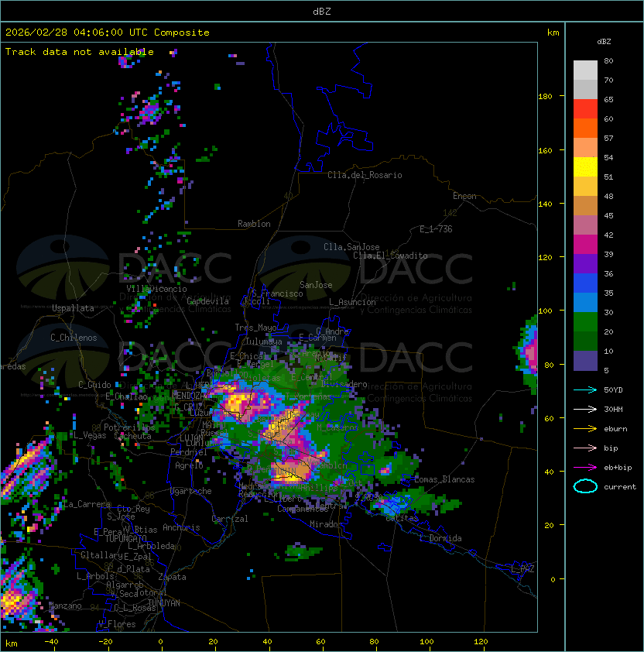
Task: Click the La_Carrera map label
Action: coord(87,504)
